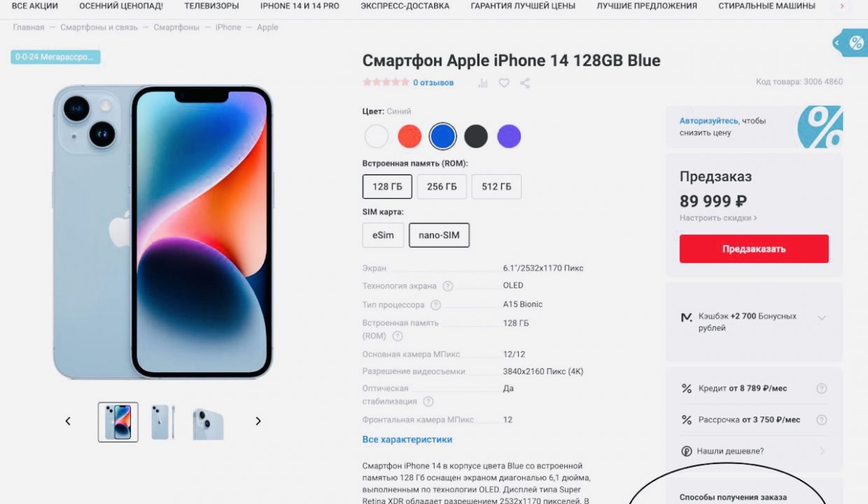
Task: Add product to favorites with heart icon
Action: pyautogui.click(x=504, y=83)
